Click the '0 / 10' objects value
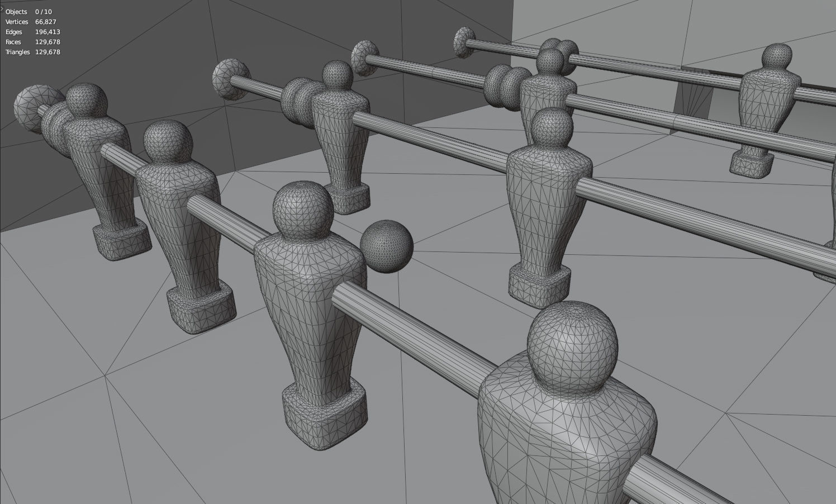This screenshot has width=836, height=504. point(44,12)
